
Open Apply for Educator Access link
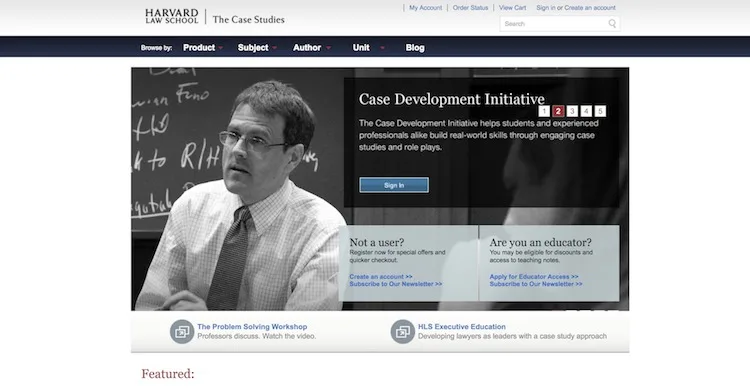[533, 277]
